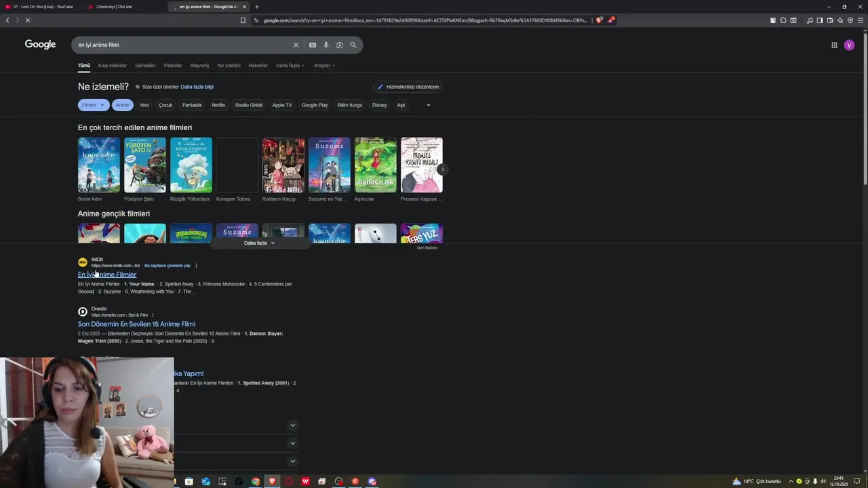Switch to the Videolar tab
The width and height of the screenshot is (868, 488).
(173, 66)
